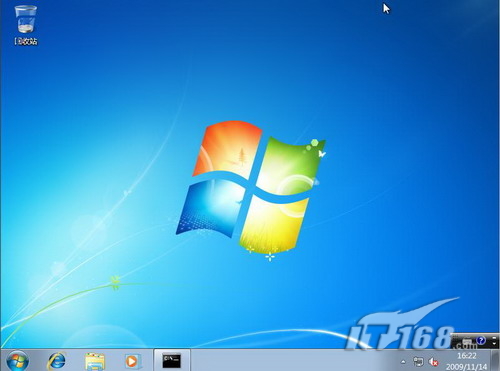Click the muted volume speaker tray icon
Viewport: 500px width, 371px height.
(x=434, y=362)
